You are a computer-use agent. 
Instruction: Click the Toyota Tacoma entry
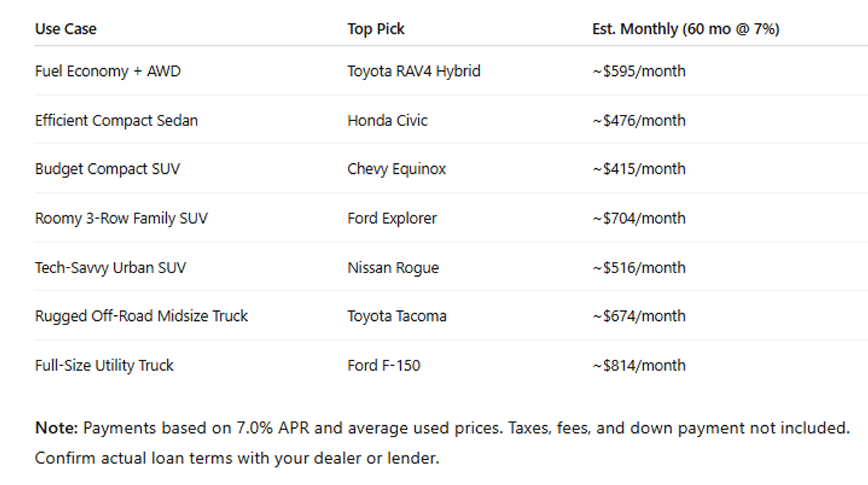coord(397,316)
